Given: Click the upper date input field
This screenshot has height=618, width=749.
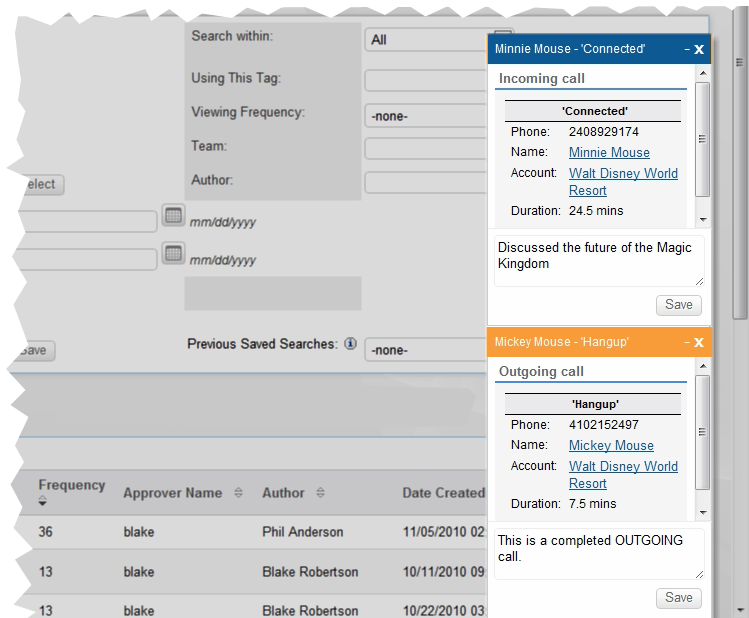Looking at the screenshot, I should pos(88,222).
